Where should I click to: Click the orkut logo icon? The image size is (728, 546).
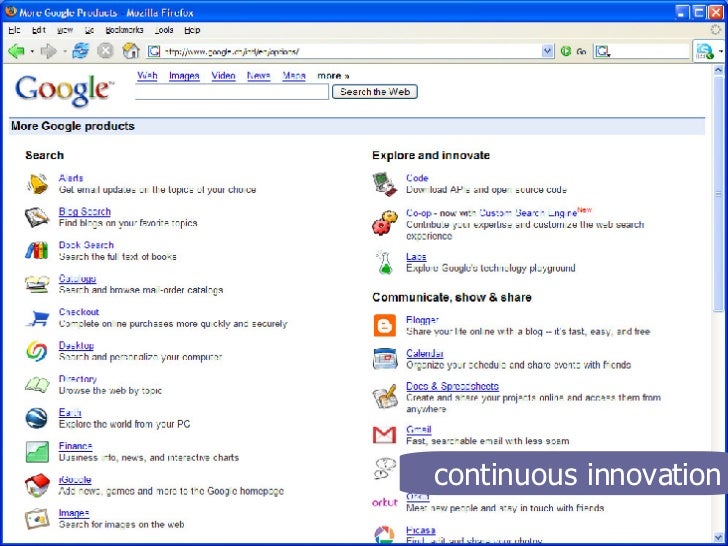click(x=384, y=502)
